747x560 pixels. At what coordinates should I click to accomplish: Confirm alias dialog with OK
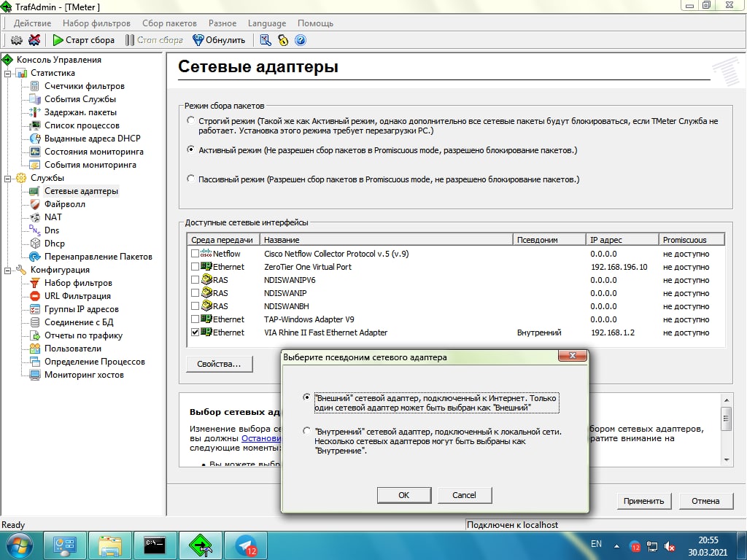pyautogui.click(x=404, y=495)
